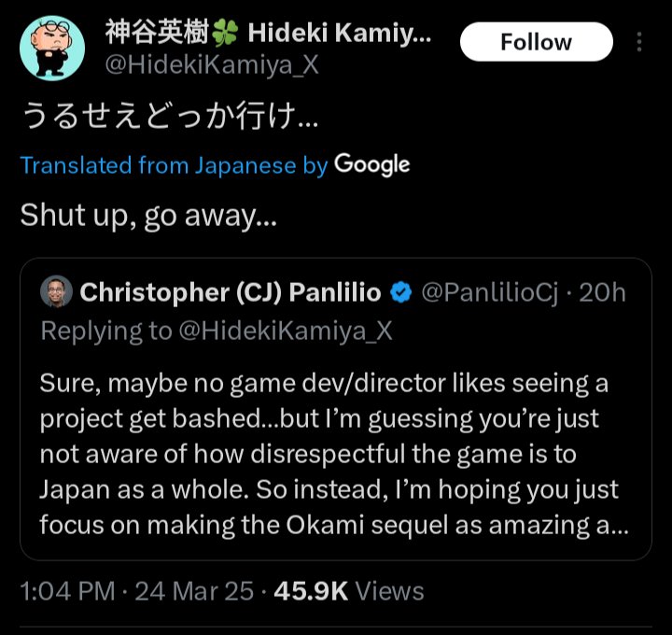The width and height of the screenshot is (672, 635).
Task: Open Christopher (CJ) Panlilio's profile name
Action: pyautogui.click(x=231, y=293)
